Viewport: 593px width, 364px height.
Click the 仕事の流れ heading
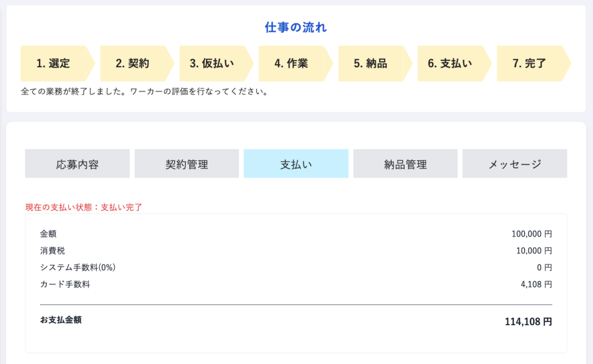[296, 27]
